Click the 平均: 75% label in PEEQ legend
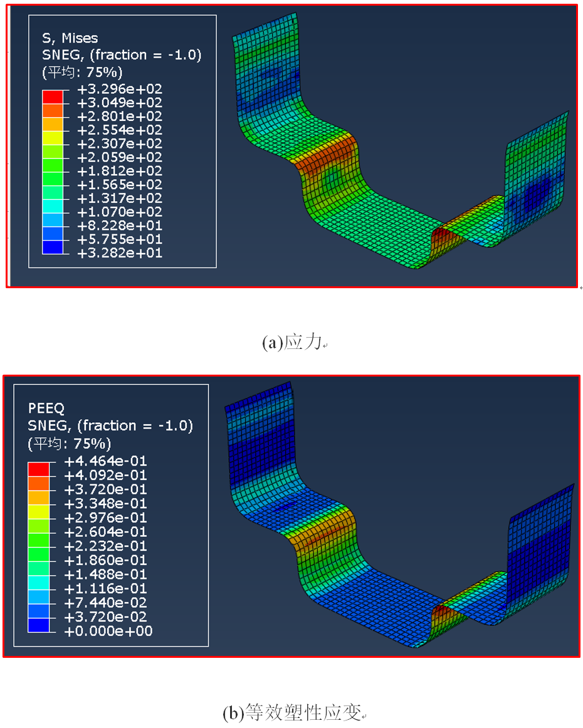This screenshot has width=583, height=728. coord(69,444)
